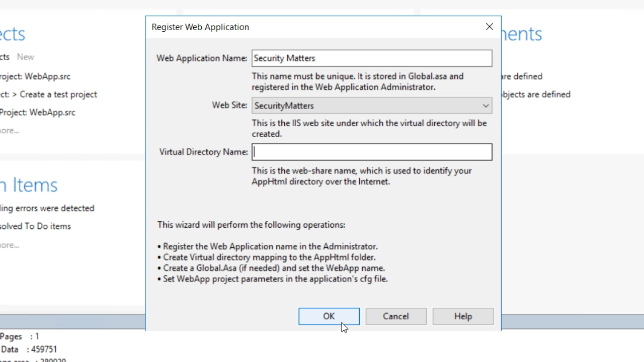Image resolution: width=644 pixels, height=362 pixels.
Task: Open Help for Register Web Application
Action: [x=462, y=316]
